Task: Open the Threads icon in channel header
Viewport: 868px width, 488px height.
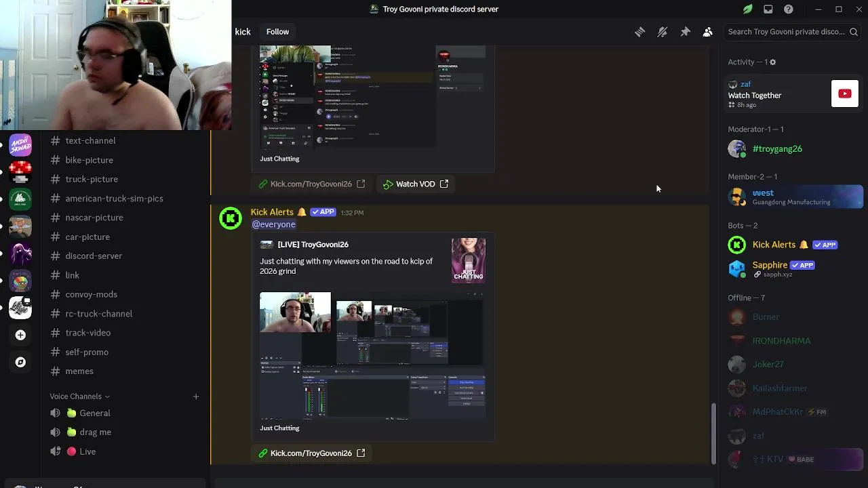Action: 639,32
